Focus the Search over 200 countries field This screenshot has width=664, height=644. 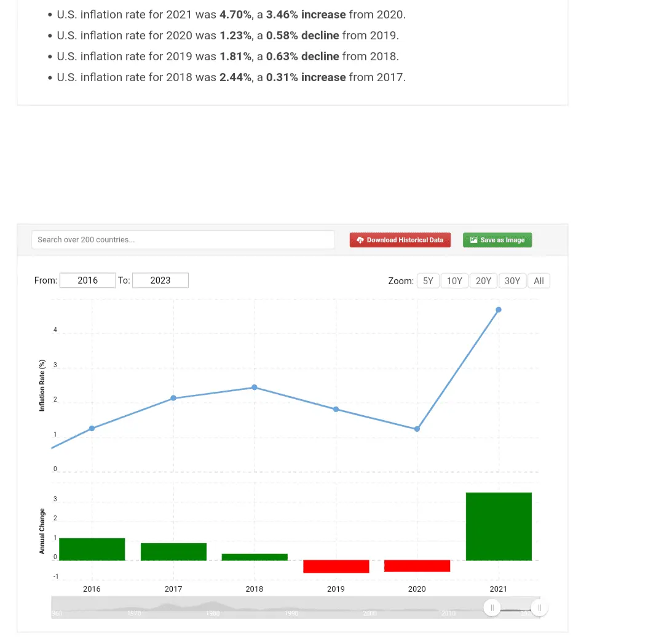(x=183, y=240)
